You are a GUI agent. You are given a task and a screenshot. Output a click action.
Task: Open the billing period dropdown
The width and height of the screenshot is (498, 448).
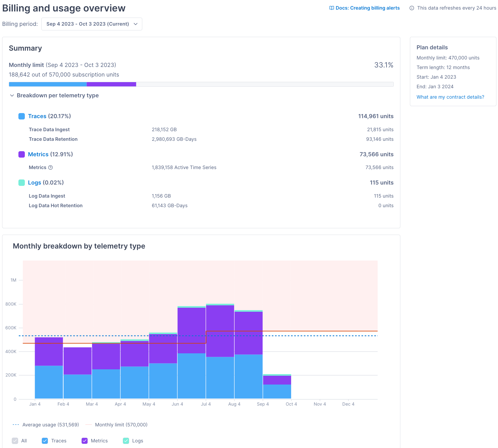[92, 24]
